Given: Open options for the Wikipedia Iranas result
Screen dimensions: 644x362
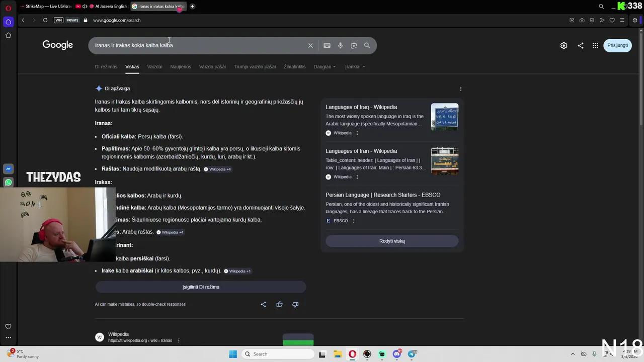Looking at the screenshot, I should tap(179, 340).
